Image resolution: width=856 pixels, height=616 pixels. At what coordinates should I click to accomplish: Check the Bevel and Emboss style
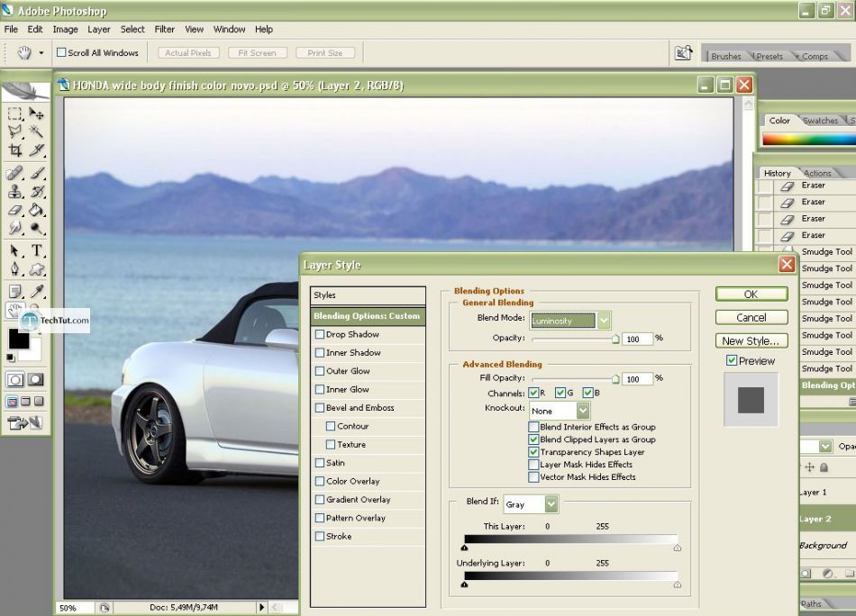point(320,408)
